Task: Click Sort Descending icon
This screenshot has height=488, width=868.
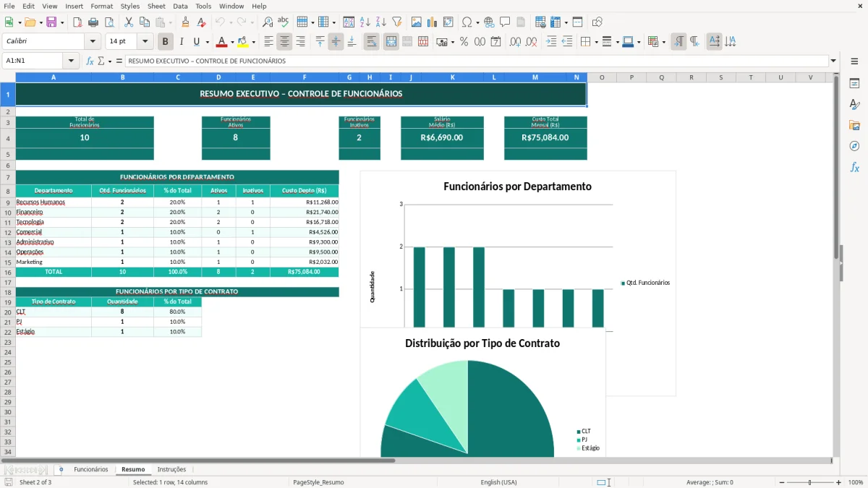Action: click(x=380, y=22)
